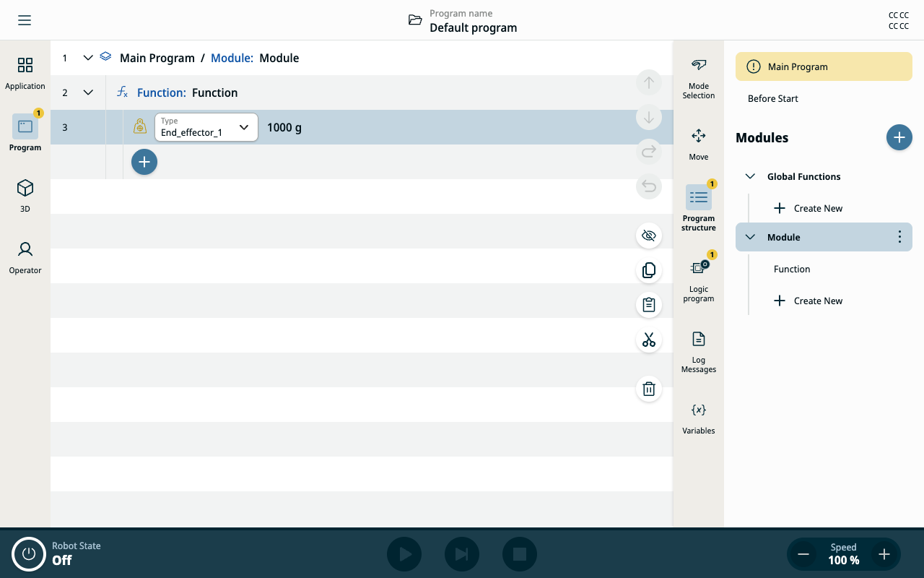
Task: Toggle the hide/suppress eye icon
Action: click(649, 236)
